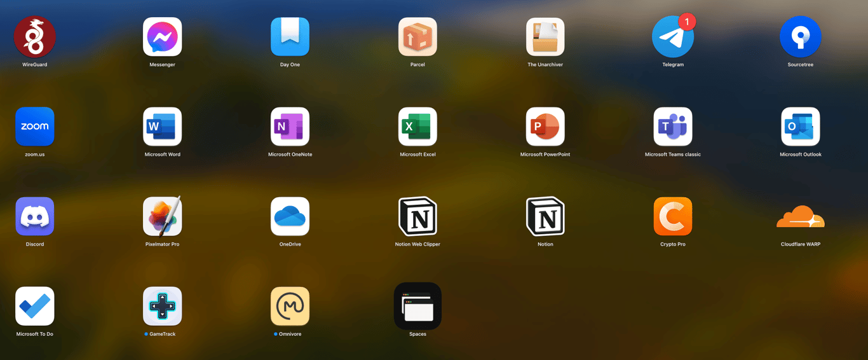Launch Microsoft Excel
This screenshot has height=360, width=868.
click(x=417, y=127)
